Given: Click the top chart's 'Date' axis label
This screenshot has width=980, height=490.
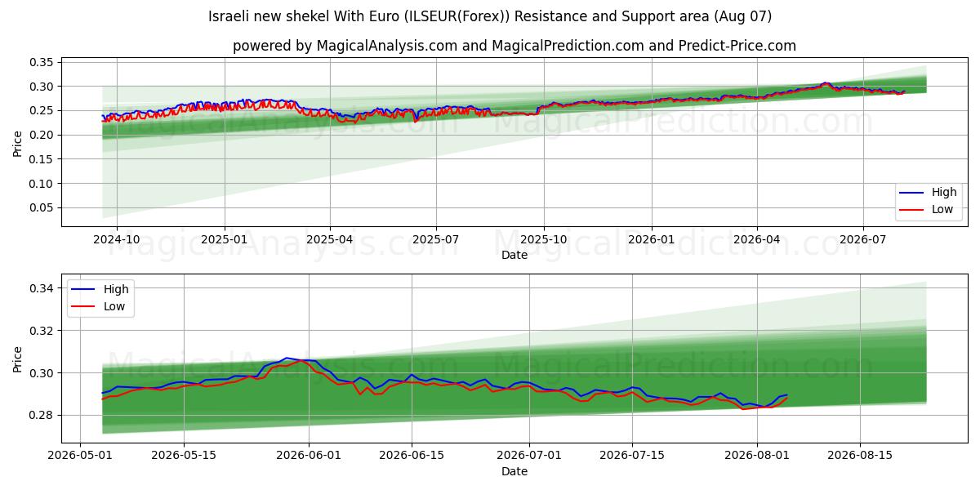Looking at the screenshot, I should 514,255.
